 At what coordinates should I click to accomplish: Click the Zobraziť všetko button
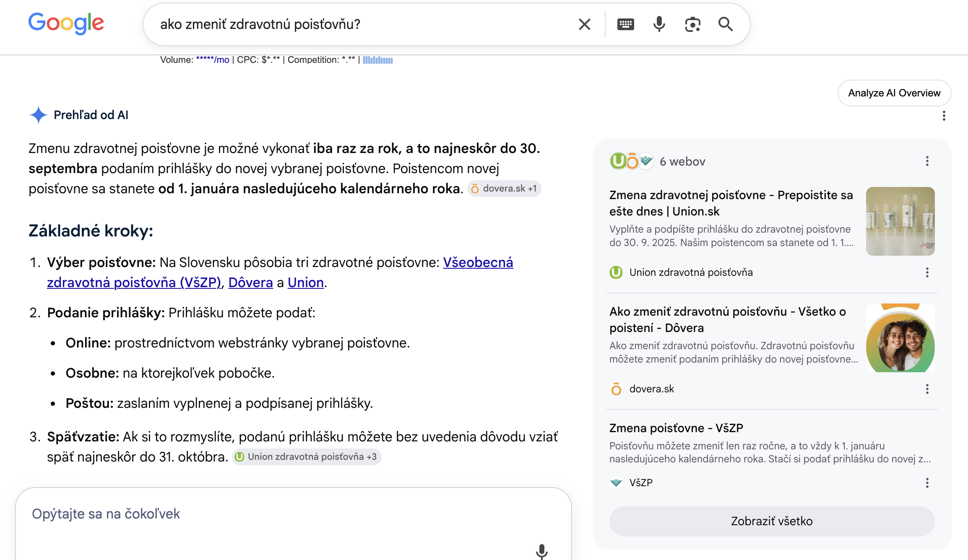[x=772, y=521]
